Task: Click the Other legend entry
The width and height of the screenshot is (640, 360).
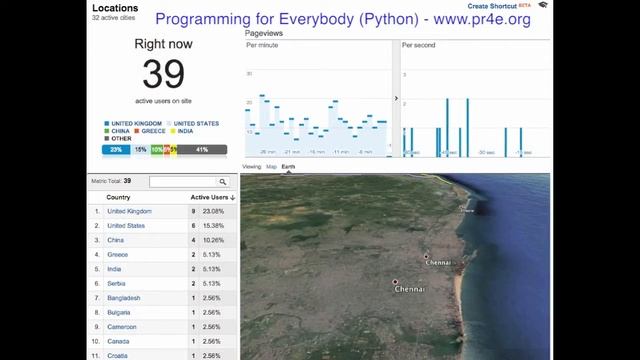Action: tap(118, 138)
